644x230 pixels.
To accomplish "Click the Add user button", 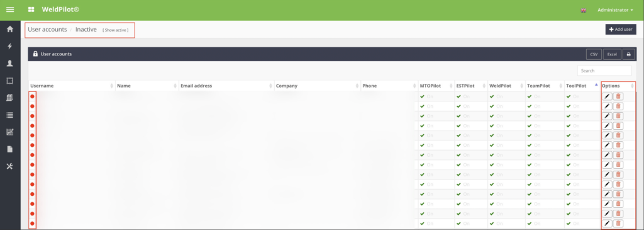I will (621, 30).
